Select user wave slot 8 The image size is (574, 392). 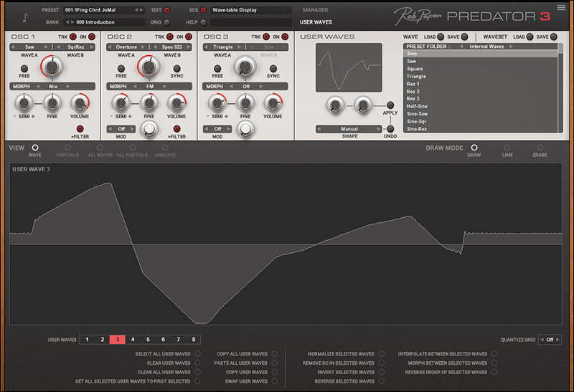tap(193, 340)
